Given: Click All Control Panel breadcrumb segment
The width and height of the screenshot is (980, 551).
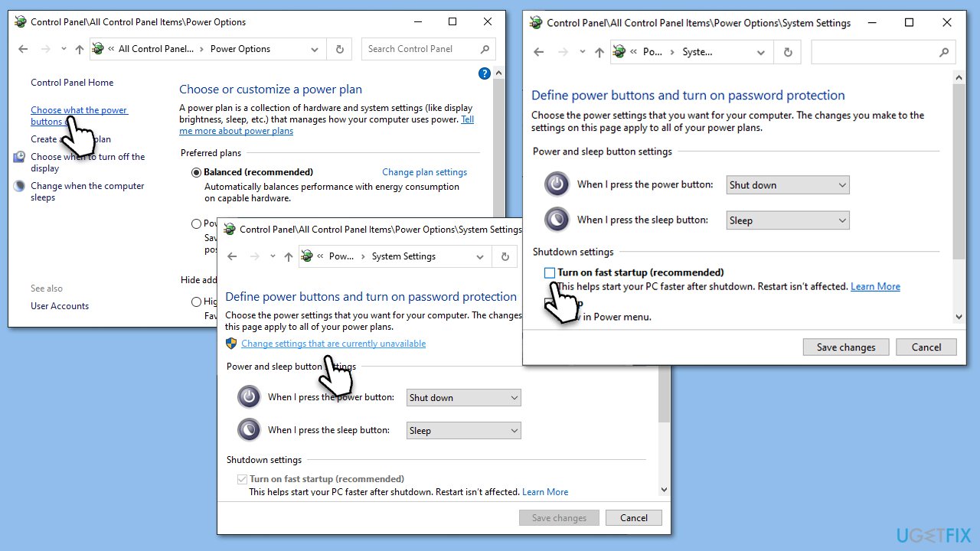Looking at the screenshot, I should coord(156,49).
